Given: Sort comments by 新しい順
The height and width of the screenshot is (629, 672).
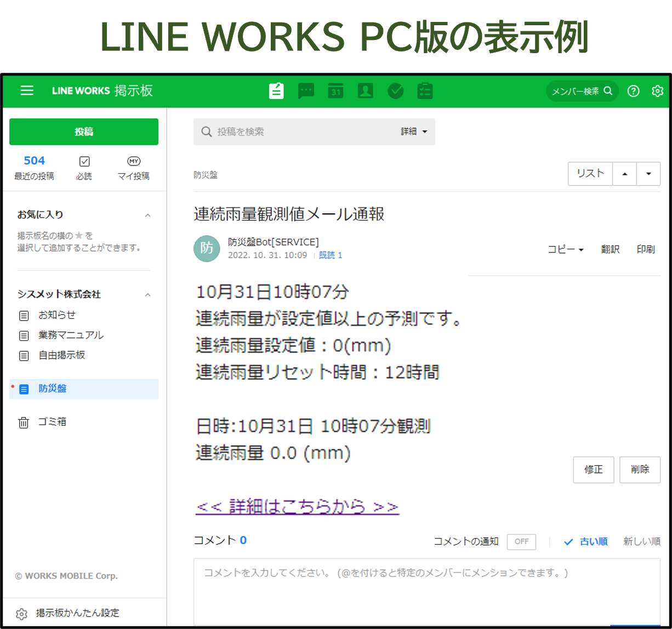Looking at the screenshot, I should [x=642, y=541].
